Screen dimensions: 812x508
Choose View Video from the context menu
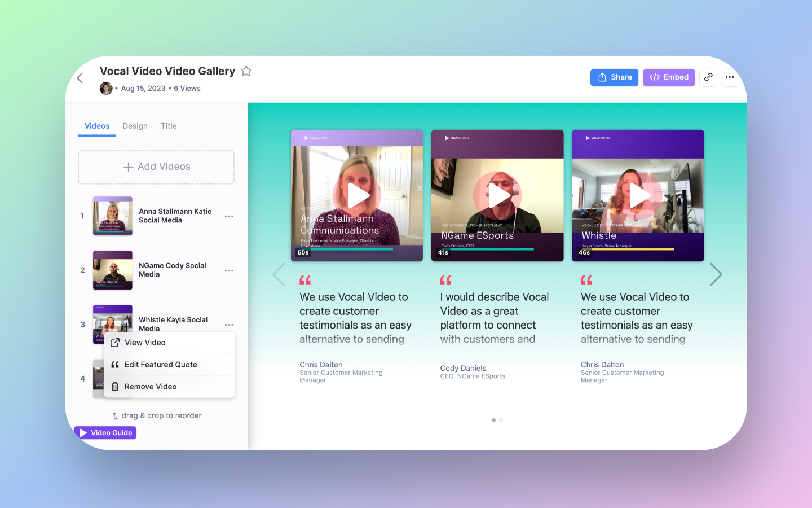point(169,343)
